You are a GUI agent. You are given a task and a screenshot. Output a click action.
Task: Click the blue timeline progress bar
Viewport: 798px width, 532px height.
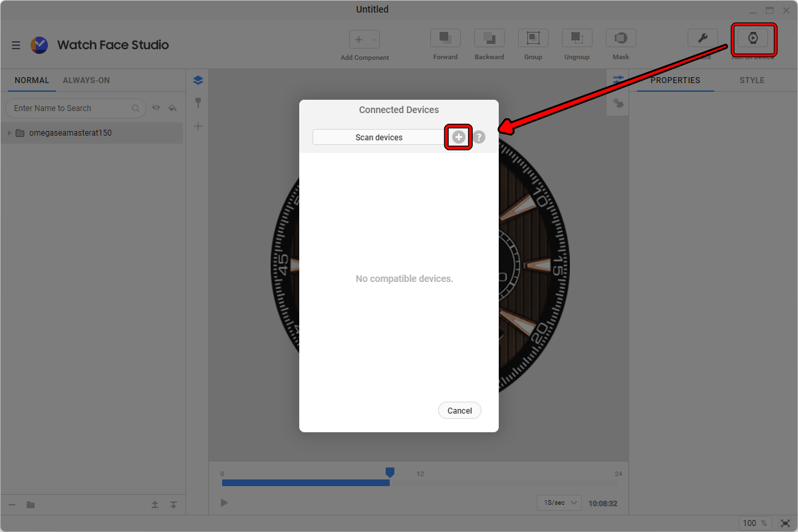(306, 483)
